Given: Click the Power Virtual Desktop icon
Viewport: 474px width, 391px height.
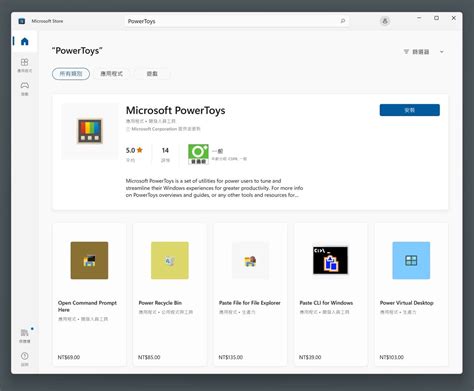Looking at the screenshot, I should coord(411,260).
